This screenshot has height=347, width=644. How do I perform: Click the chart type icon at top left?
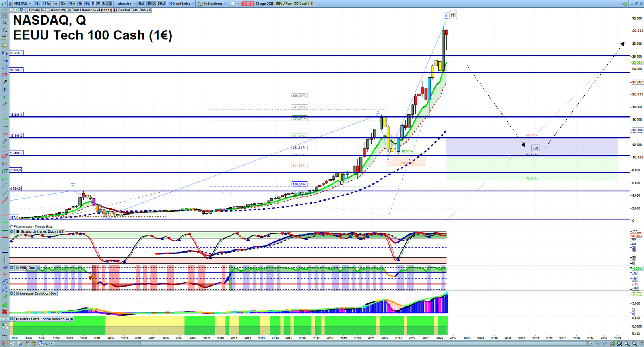point(4,4)
